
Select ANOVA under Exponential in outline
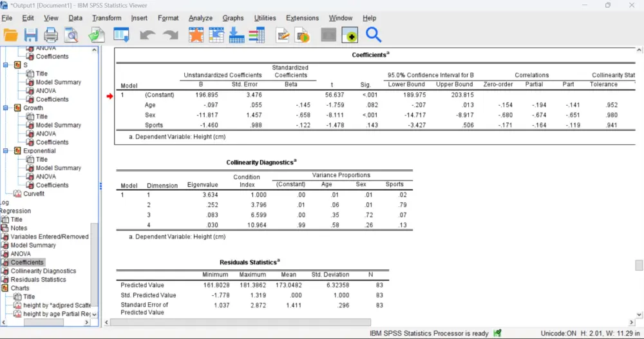(x=46, y=177)
